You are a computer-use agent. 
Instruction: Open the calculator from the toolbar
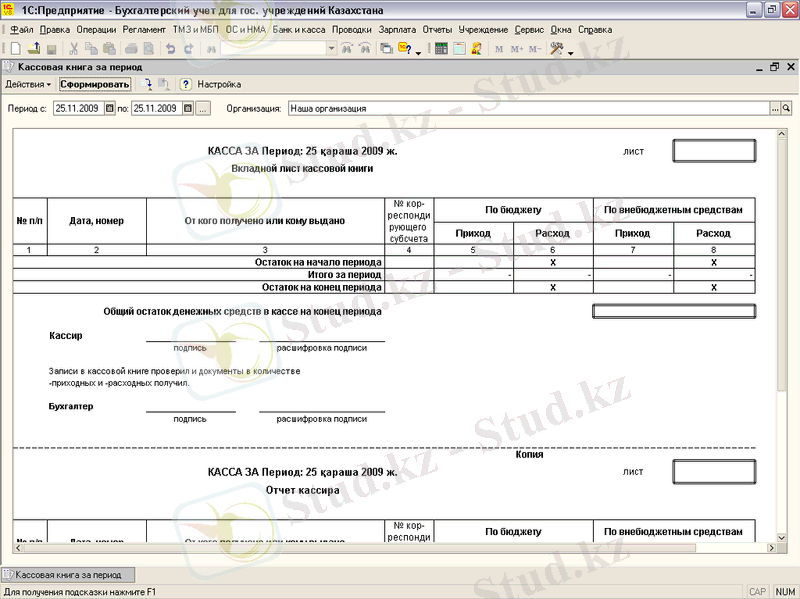[441, 48]
